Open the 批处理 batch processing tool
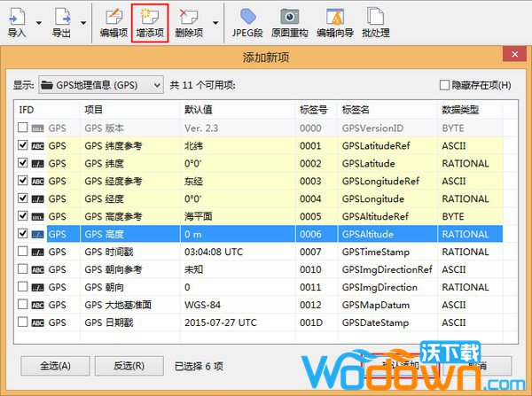Screen dimensions: 532x396 click(376, 21)
